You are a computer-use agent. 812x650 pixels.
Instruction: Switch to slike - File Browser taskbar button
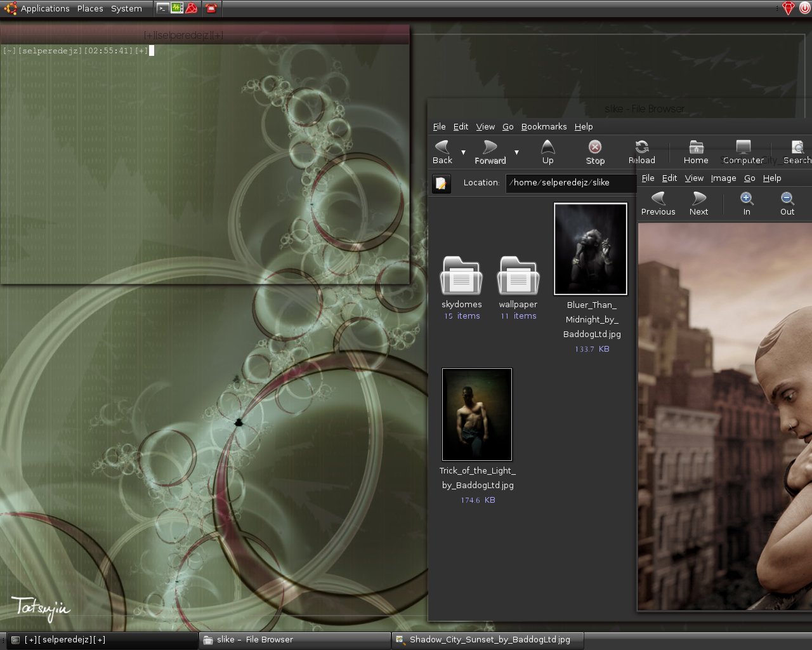[x=295, y=640]
